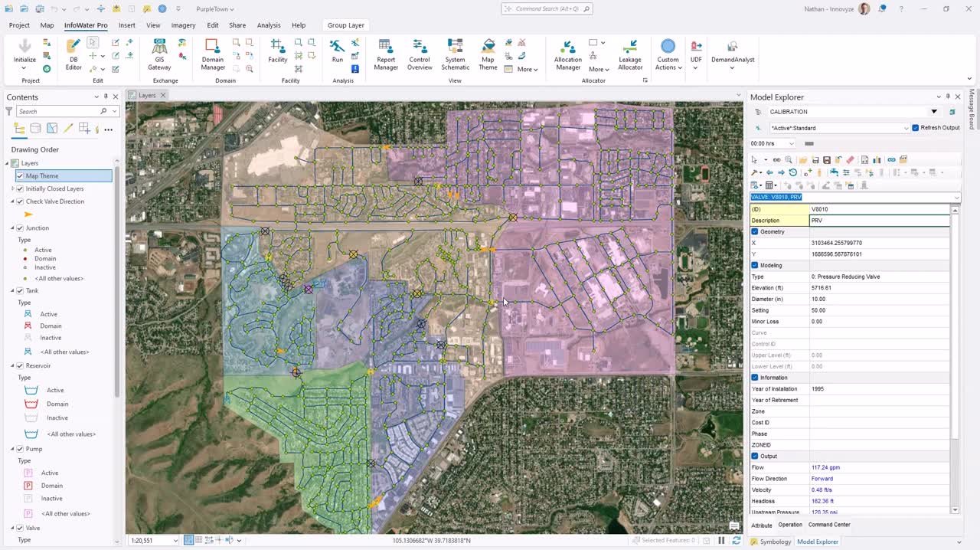Toggle the Map Theme layer checkbox
Viewport: 980px width, 550px height.
[x=20, y=176]
